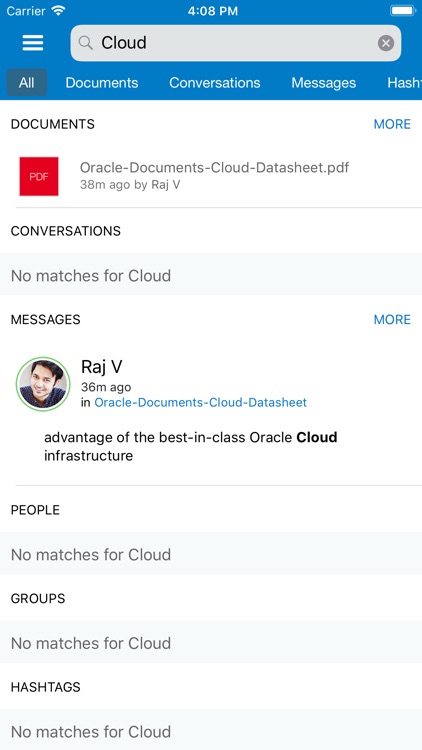This screenshot has width=422, height=750.
Task: Select the All filter tab
Action: point(26,83)
